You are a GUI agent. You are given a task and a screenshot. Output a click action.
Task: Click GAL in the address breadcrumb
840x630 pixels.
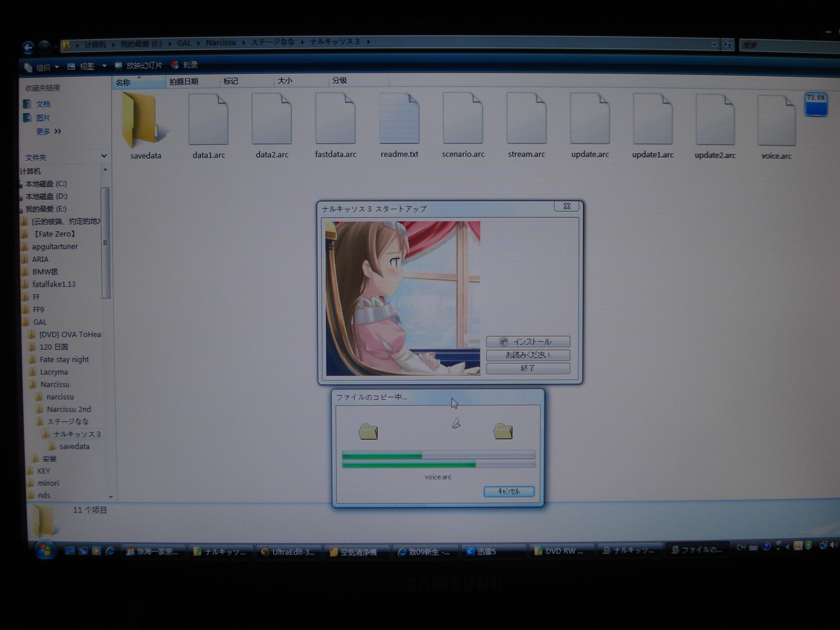tap(184, 44)
